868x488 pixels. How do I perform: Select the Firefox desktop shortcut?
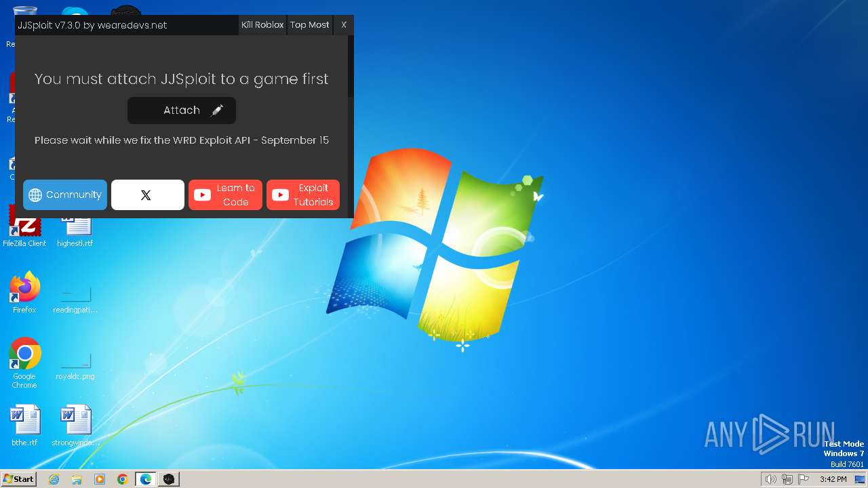tap(24, 293)
